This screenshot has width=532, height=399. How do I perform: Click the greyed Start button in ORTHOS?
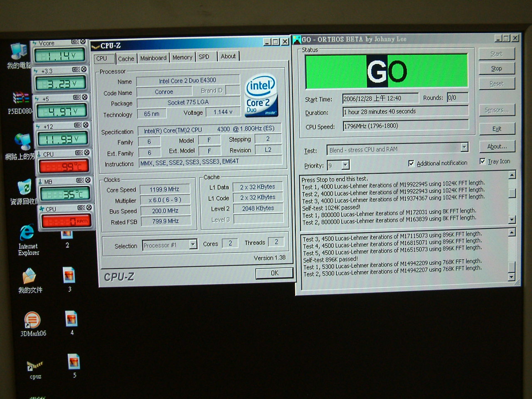(496, 54)
